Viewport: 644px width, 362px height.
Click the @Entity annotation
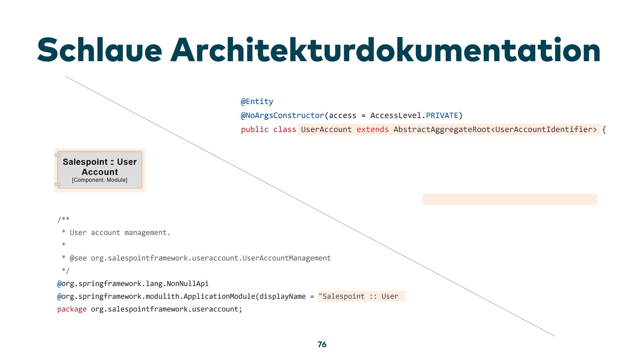coord(257,102)
